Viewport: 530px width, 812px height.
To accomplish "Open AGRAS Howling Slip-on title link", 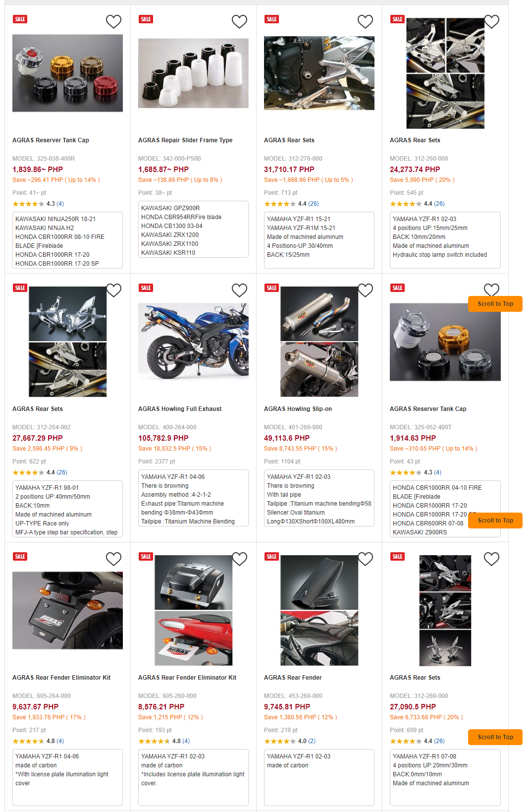I will [x=298, y=409].
